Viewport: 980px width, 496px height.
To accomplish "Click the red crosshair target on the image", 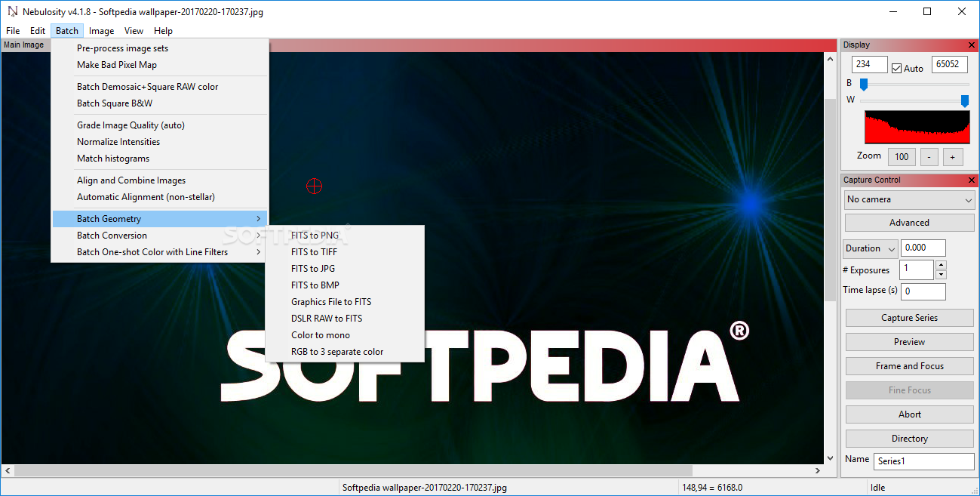I will click(x=314, y=186).
